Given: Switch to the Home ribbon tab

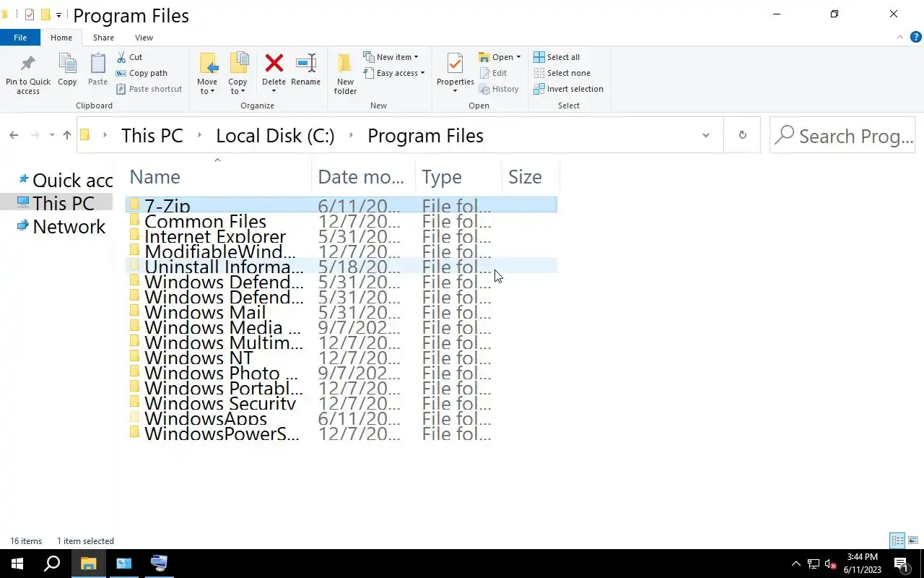Looking at the screenshot, I should [61, 38].
